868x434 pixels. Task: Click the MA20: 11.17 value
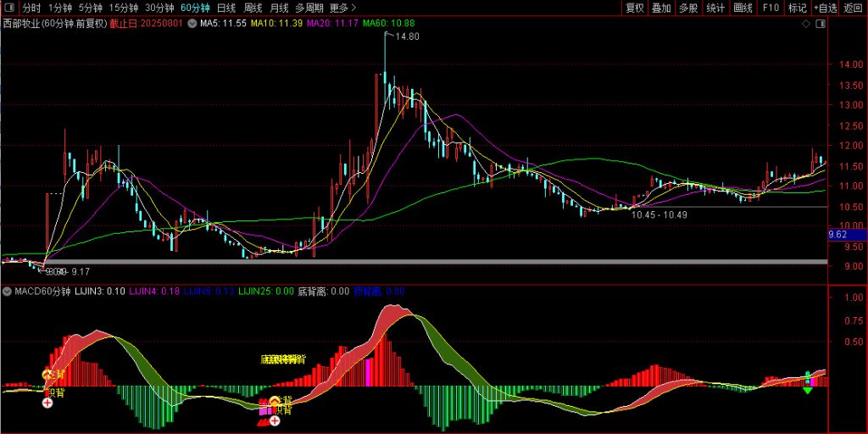pos(332,24)
